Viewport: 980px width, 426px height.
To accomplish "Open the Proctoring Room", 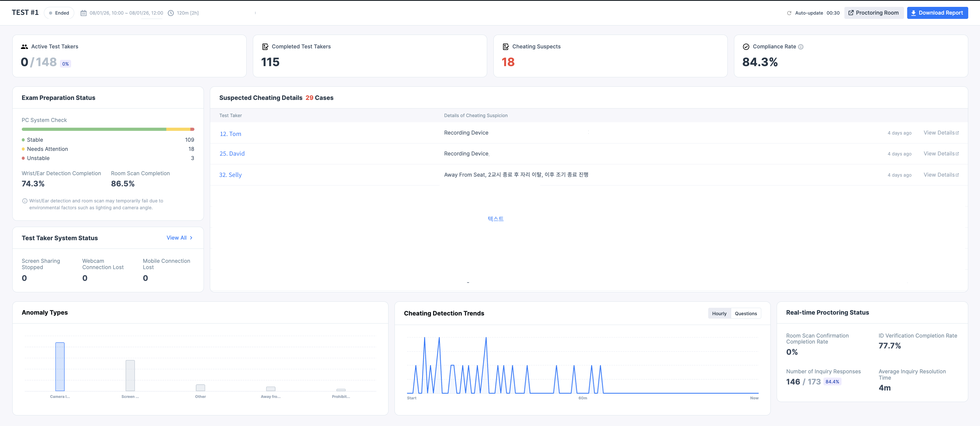I will coord(873,13).
